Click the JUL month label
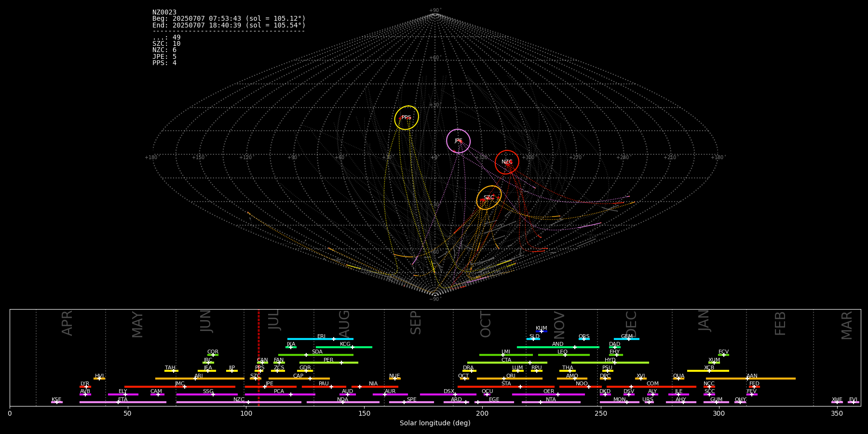Viewport: 868px width, 434px height. click(274, 320)
